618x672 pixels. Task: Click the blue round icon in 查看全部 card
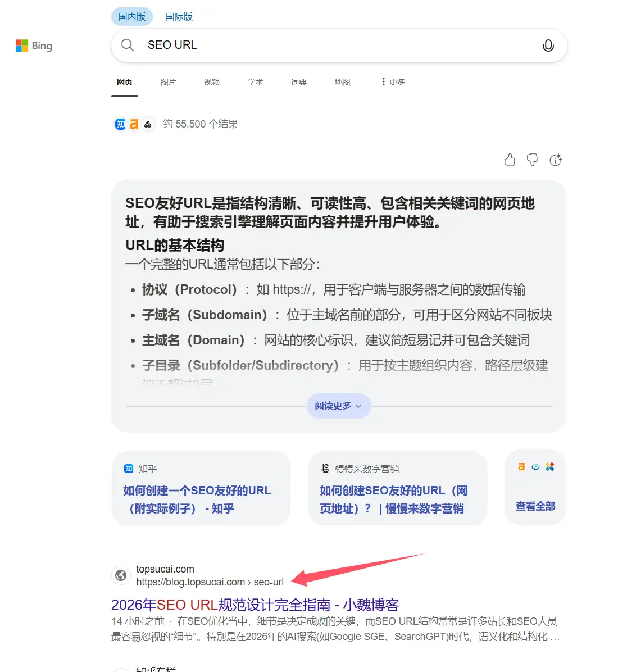pyautogui.click(x=535, y=467)
